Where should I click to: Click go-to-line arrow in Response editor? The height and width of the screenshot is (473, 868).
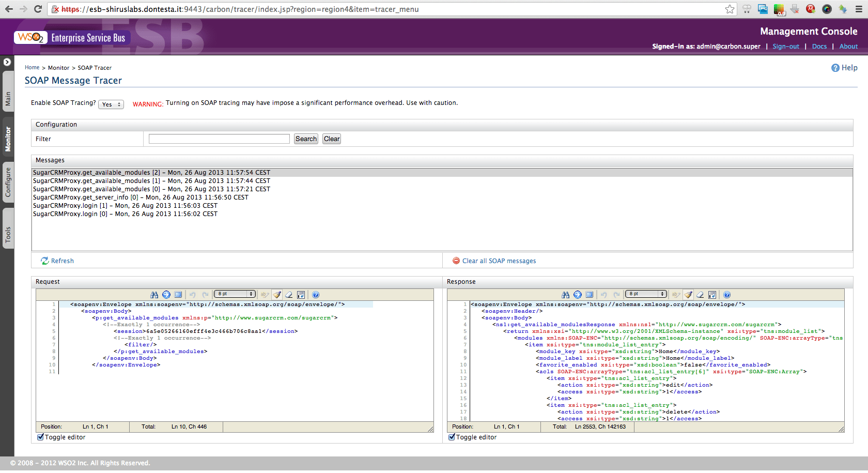[x=578, y=295]
